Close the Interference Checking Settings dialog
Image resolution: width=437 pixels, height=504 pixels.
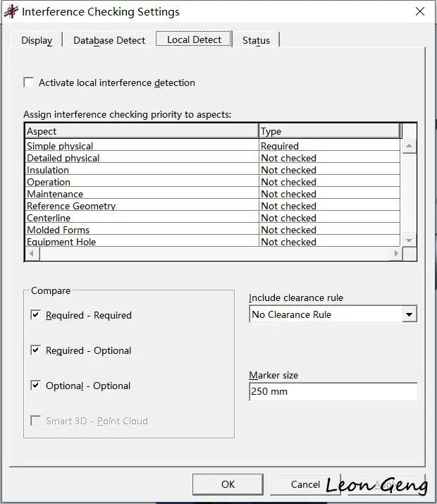pos(419,11)
